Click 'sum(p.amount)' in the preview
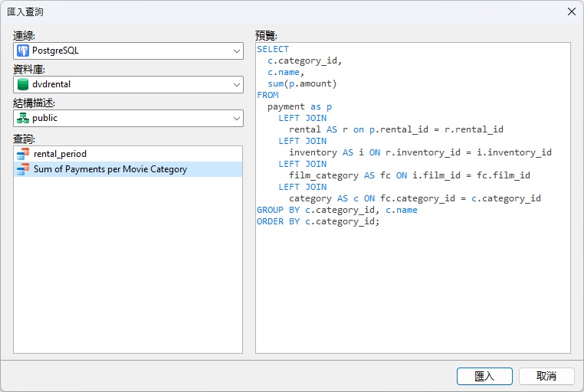This screenshot has height=392, width=584. pyautogui.click(x=302, y=83)
